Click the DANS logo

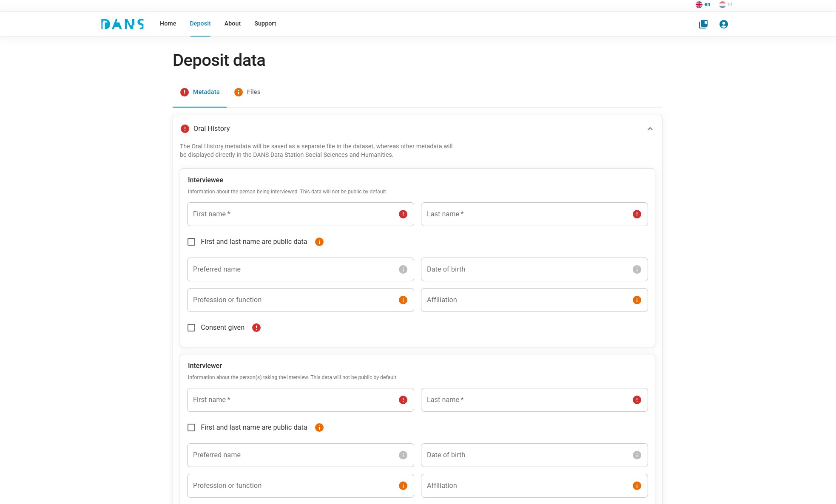click(x=122, y=24)
